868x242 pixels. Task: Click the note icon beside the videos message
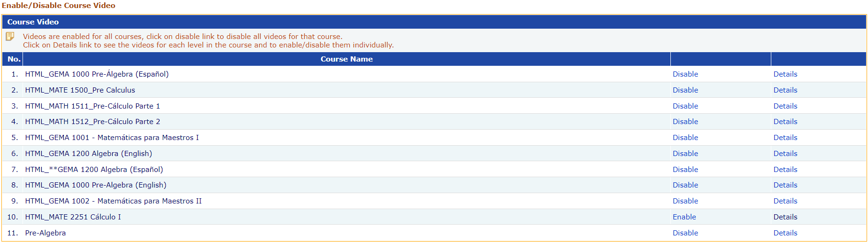coord(10,37)
